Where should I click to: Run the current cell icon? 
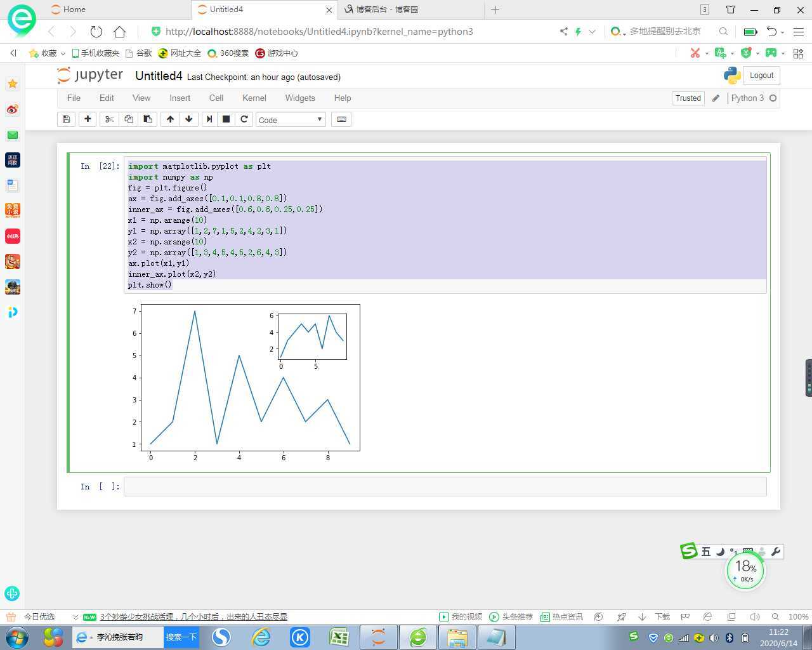click(x=209, y=119)
